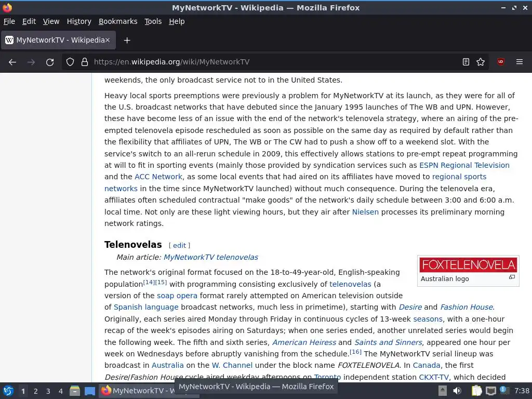
Task: Open the History menu
Action: pyautogui.click(x=79, y=21)
